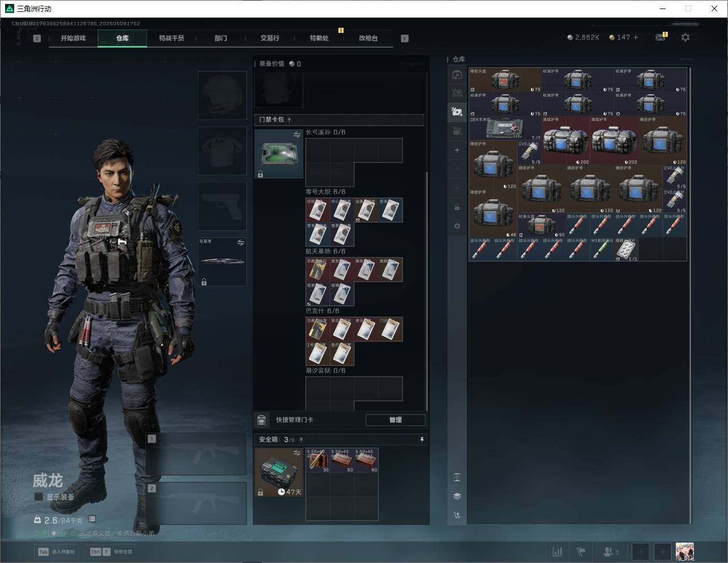Image resolution: width=728 pixels, height=563 pixels.
Task: Select the empty pistol slot
Action: pos(222,206)
